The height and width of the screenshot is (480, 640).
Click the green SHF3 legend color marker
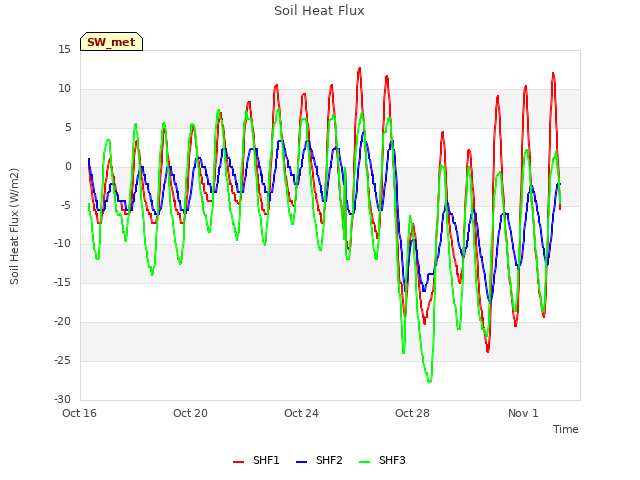364,462
